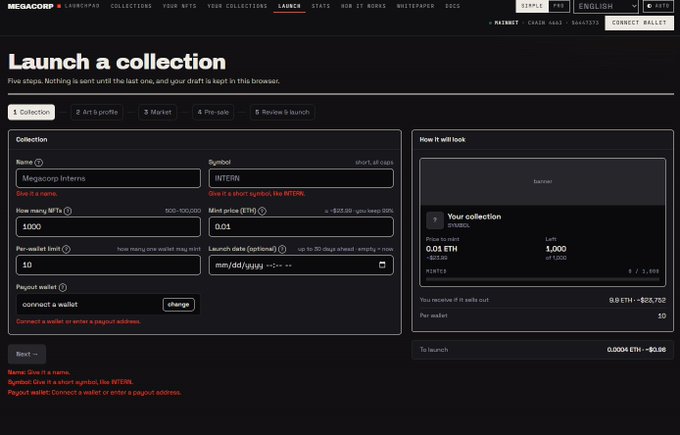This screenshot has width=680, height=435.
Task: Open the Name field help icon
Action: tap(39, 163)
